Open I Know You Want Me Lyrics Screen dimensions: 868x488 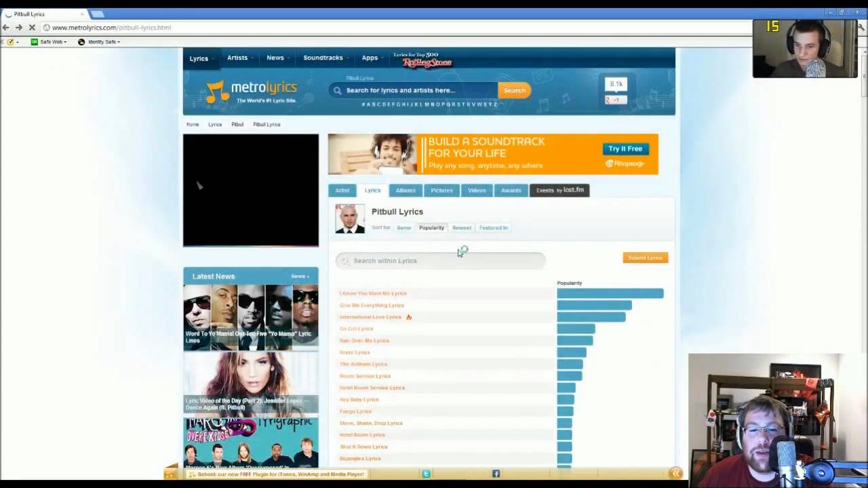tap(373, 293)
